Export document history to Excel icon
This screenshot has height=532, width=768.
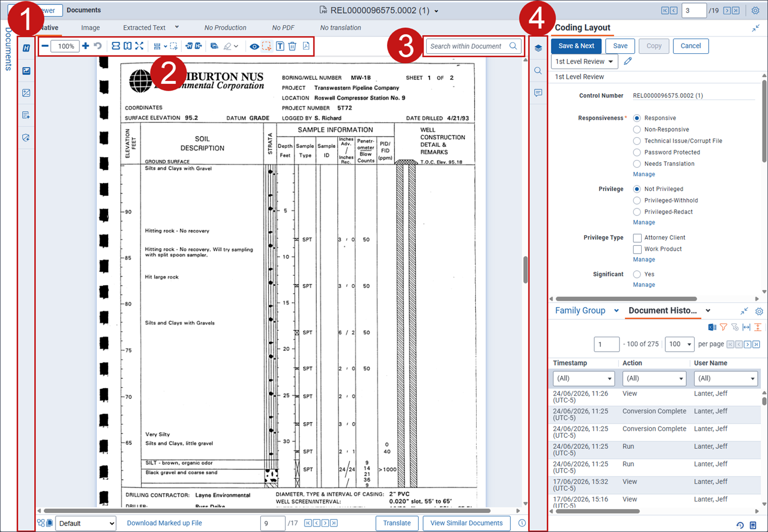click(712, 327)
